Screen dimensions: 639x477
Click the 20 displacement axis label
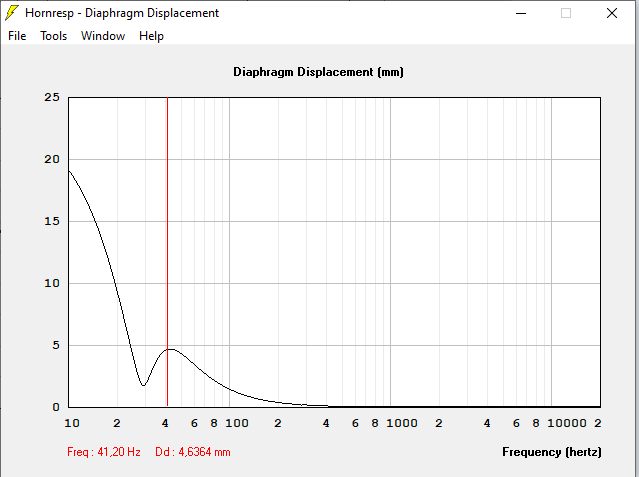tap(52, 159)
